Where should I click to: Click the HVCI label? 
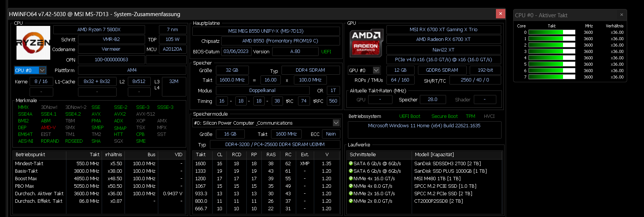point(489,116)
